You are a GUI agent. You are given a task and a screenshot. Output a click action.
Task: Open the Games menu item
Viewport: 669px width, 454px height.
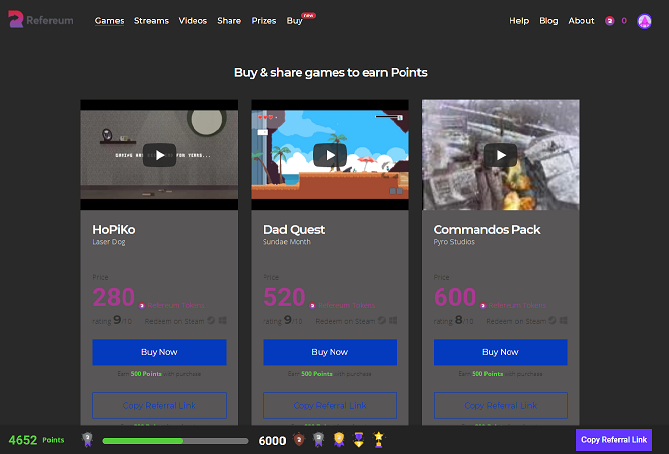[x=109, y=20]
